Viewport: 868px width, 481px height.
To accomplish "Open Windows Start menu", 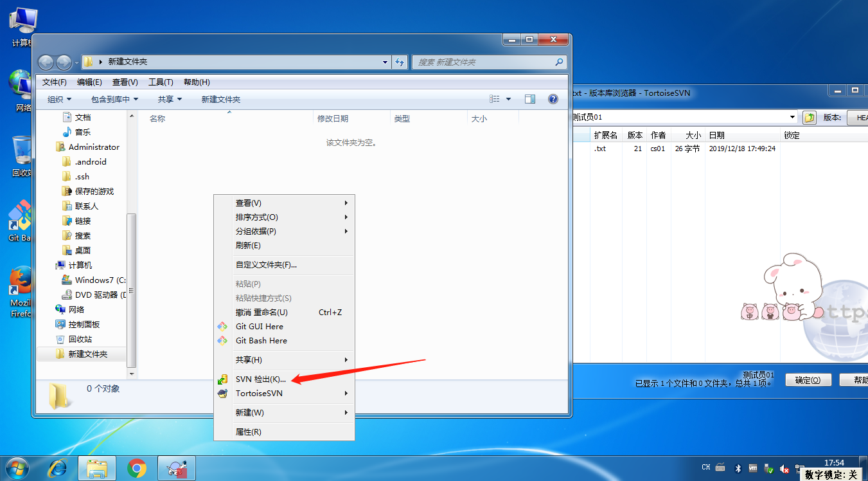I will tap(17, 467).
